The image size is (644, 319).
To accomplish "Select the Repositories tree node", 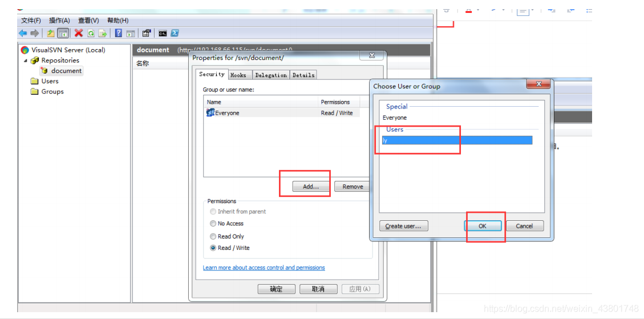I will point(60,60).
